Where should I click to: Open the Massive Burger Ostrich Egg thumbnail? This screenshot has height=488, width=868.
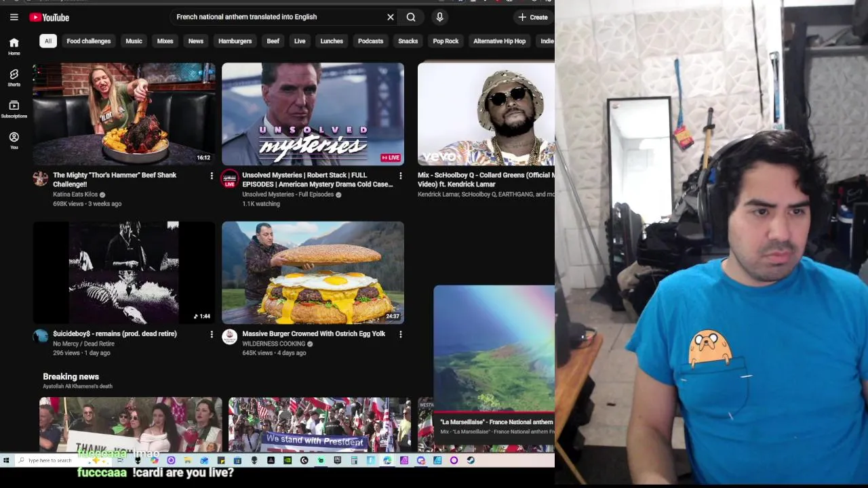(313, 272)
